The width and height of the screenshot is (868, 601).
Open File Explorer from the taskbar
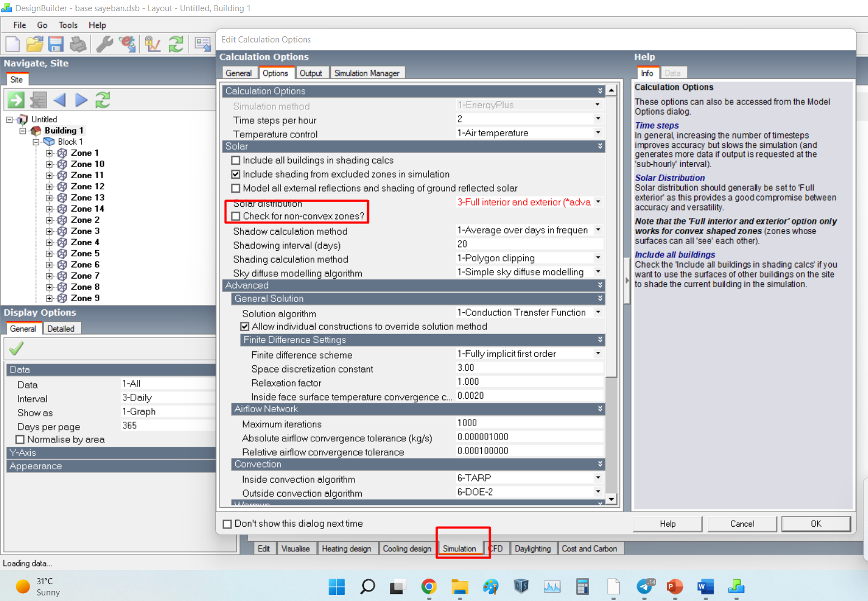click(460, 586)
